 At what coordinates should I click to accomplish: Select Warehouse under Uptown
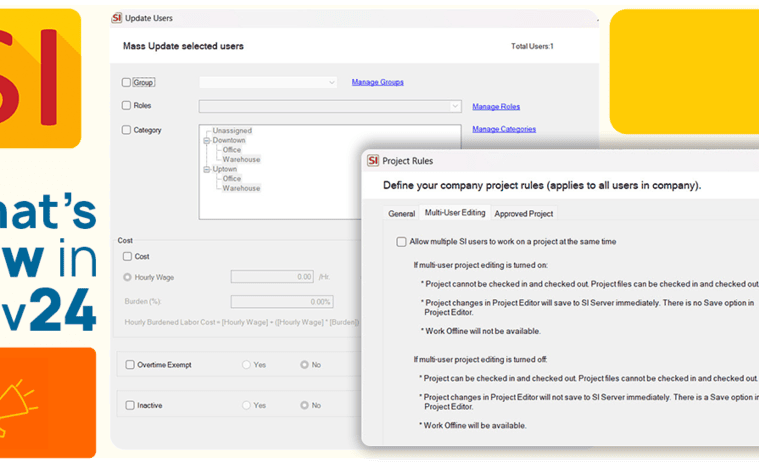coord(242,188)
